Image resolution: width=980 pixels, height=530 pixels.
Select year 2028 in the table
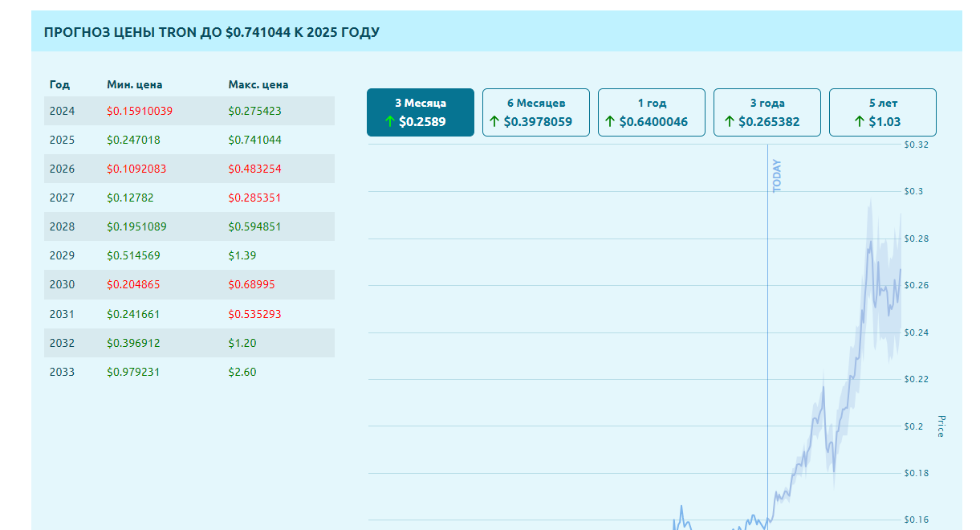[x=62, y=226]
